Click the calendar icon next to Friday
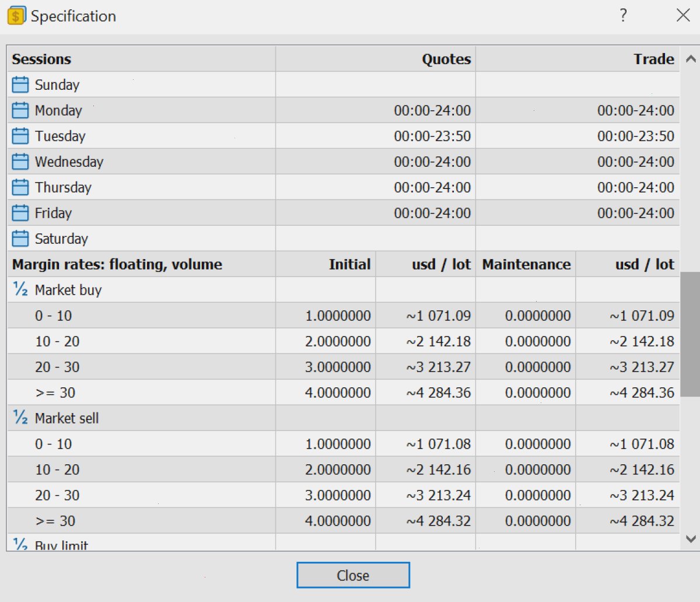Viewport: 700px width, 602px height. pos(20,213)
